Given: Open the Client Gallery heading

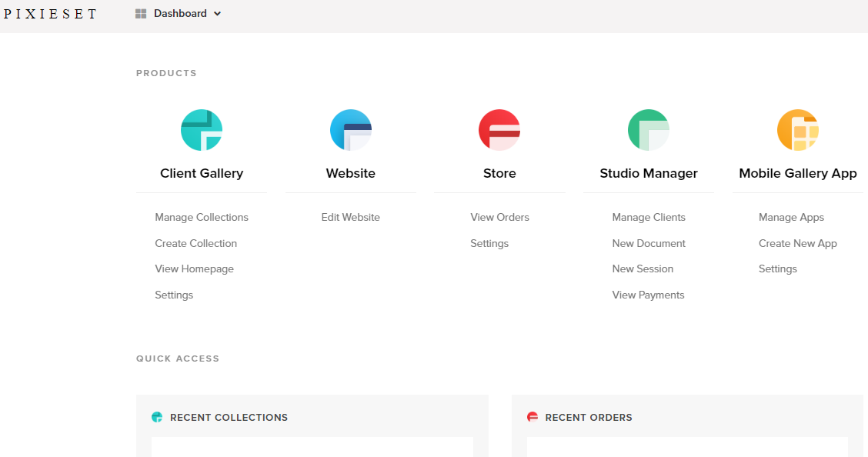Looking at the screenshot, I should 202,173.
